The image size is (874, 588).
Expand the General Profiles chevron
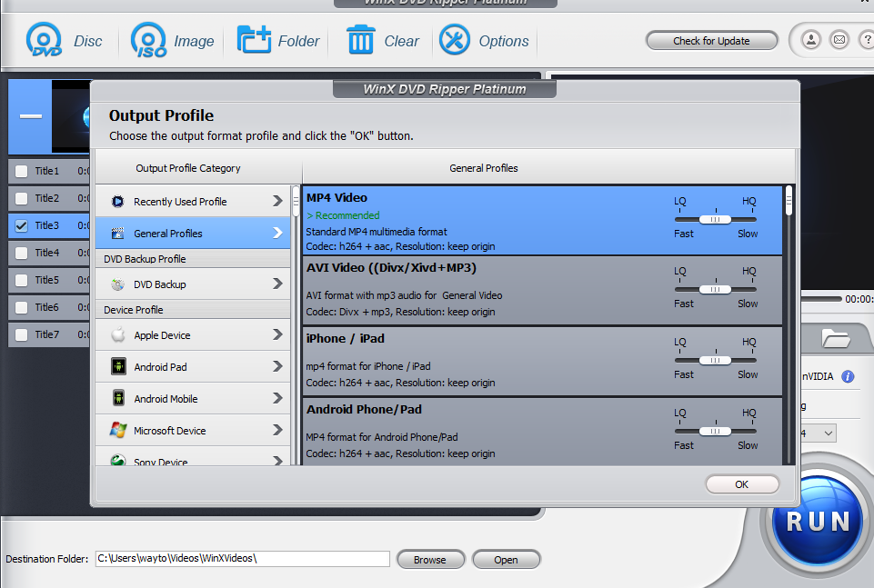click(277, 233)
